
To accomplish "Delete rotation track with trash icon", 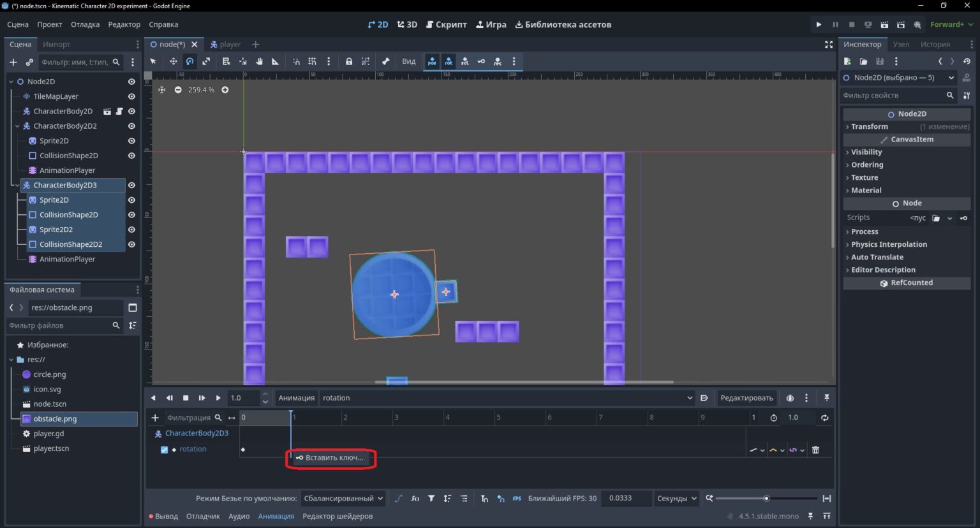I will (815, 450).
